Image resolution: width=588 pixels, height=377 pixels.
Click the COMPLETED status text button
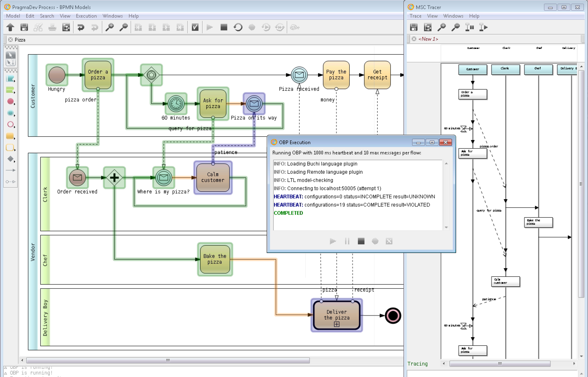[x=288, y=213]
